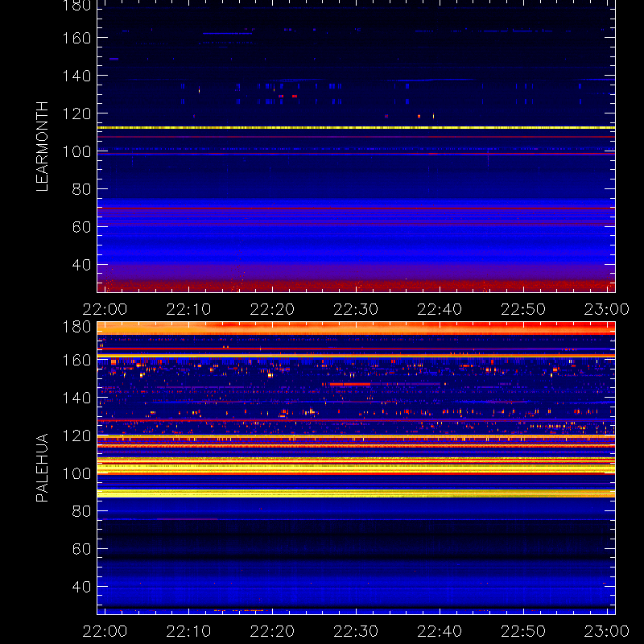Select the 120 tick label on Learmonth plot
The image size is (644, 644).
[76, 114]
